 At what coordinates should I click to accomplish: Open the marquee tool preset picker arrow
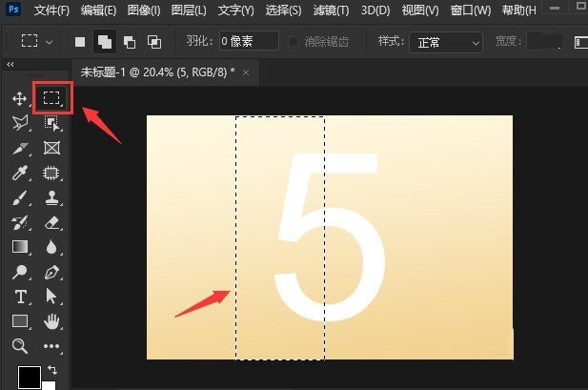click(x=50, y=42)
